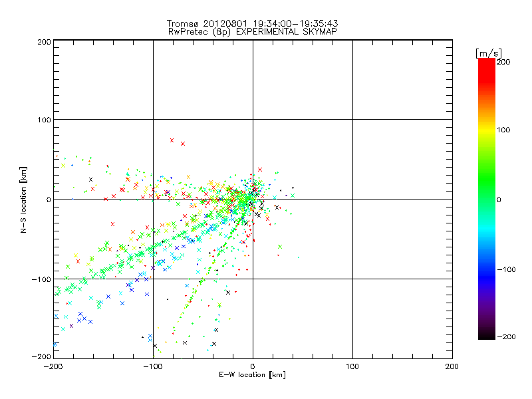Screen dimensions: 532x399
Task: Click the colorbar label '-200'
Action: coord(506,336)
